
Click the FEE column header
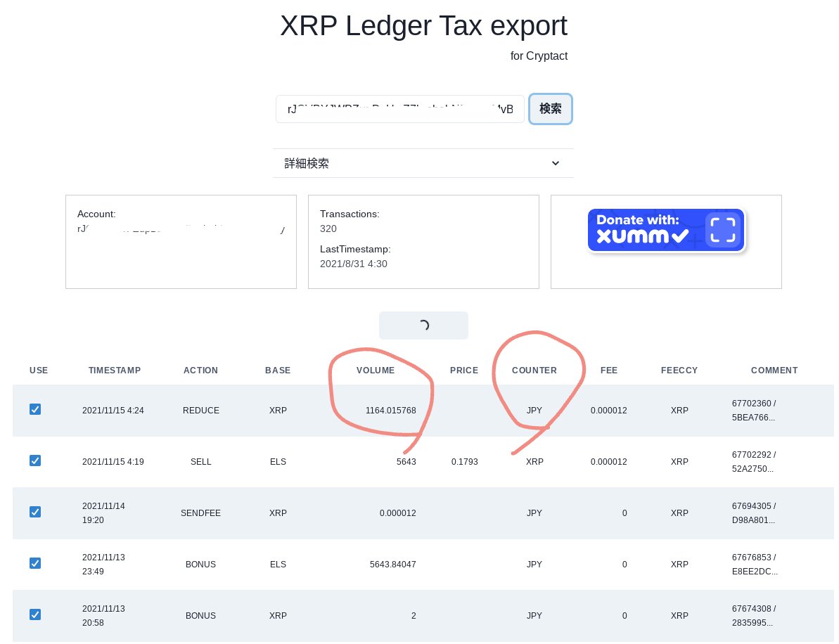609,370
